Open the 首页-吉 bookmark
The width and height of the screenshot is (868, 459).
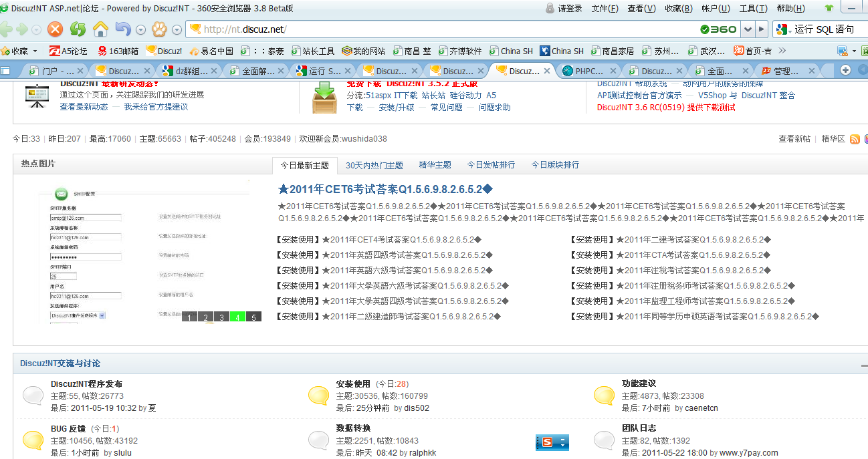(x=752, y=51)
